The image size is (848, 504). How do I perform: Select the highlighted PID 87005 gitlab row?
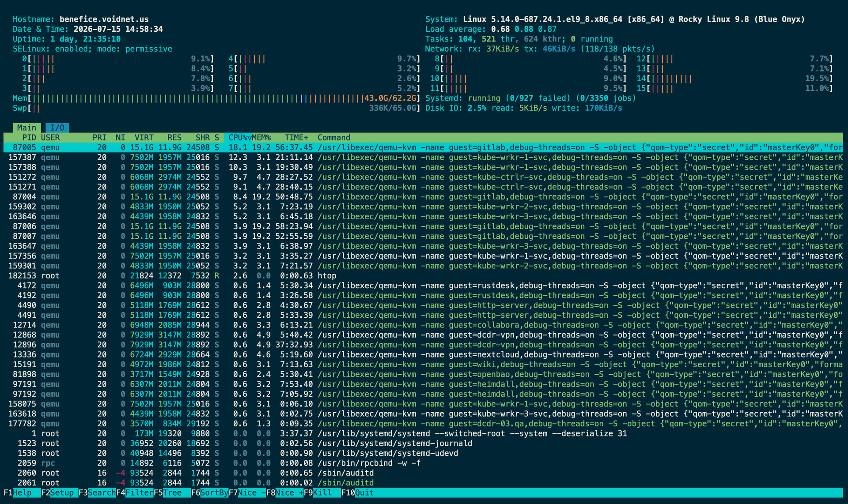tap(423, 147)
